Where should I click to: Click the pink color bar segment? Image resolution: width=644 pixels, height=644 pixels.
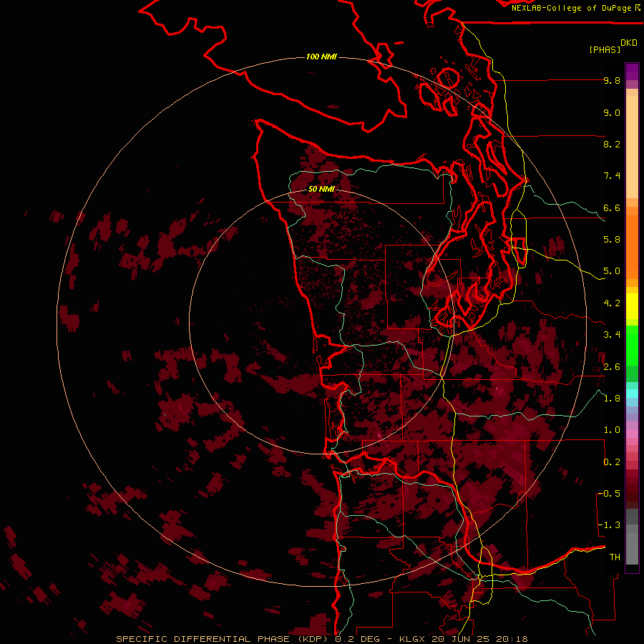(x=632, y=434)
